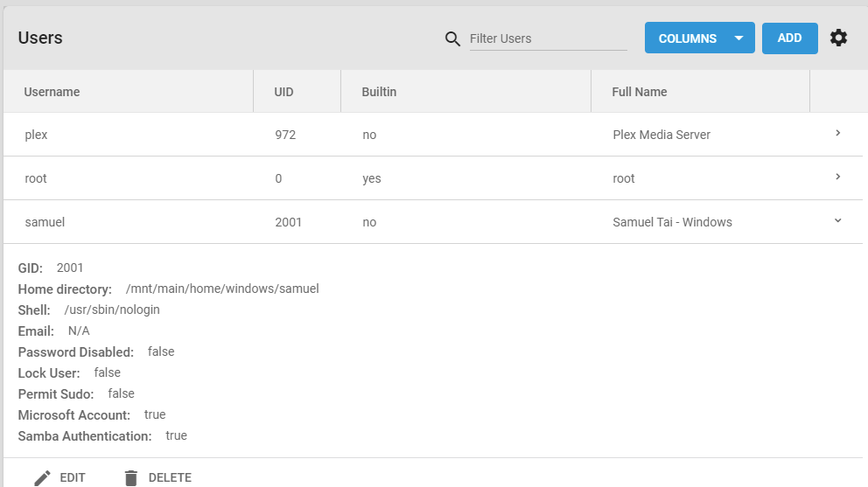The image size is (868, 487).
Task: Sort by Username column header
Action: click(52, 92)
